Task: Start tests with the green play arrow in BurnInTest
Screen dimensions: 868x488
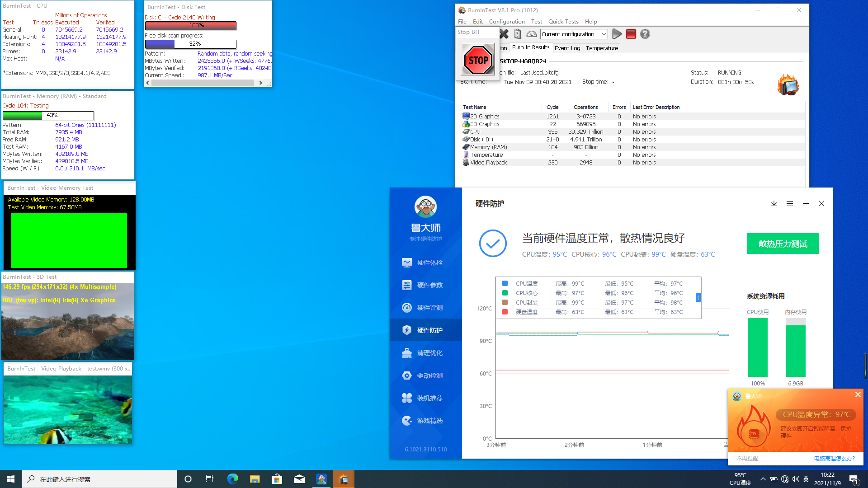Action: (617, 34)
